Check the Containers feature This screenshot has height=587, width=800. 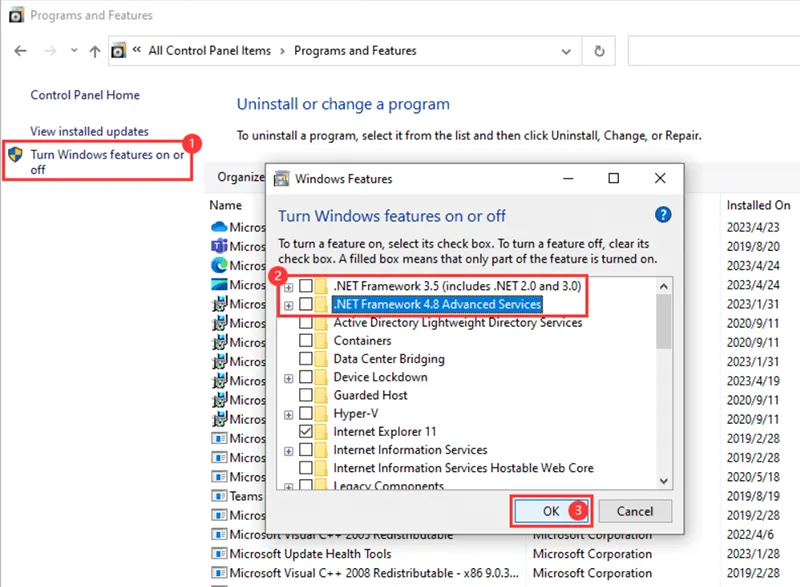308,340
